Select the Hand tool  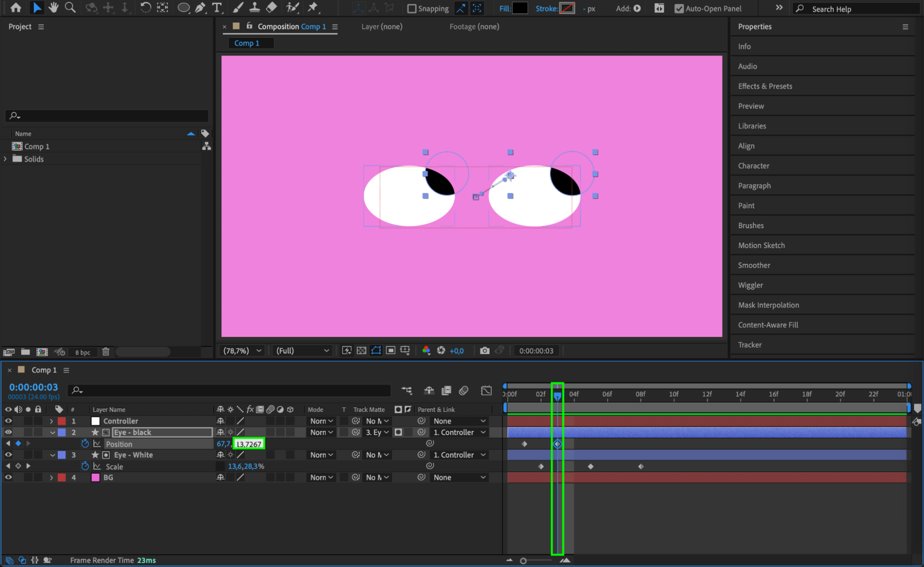coord(54,7)
